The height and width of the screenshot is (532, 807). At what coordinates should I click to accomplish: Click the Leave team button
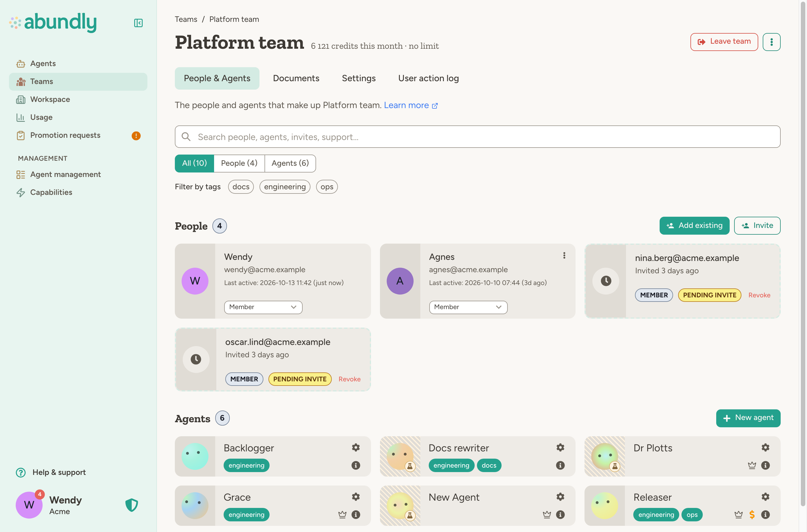[x=724, y=42]
